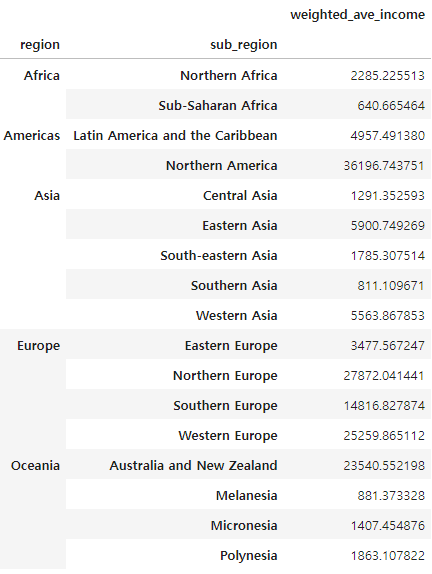Click the Northern Africa row label
432x574 pixels.
pos(229,75)
